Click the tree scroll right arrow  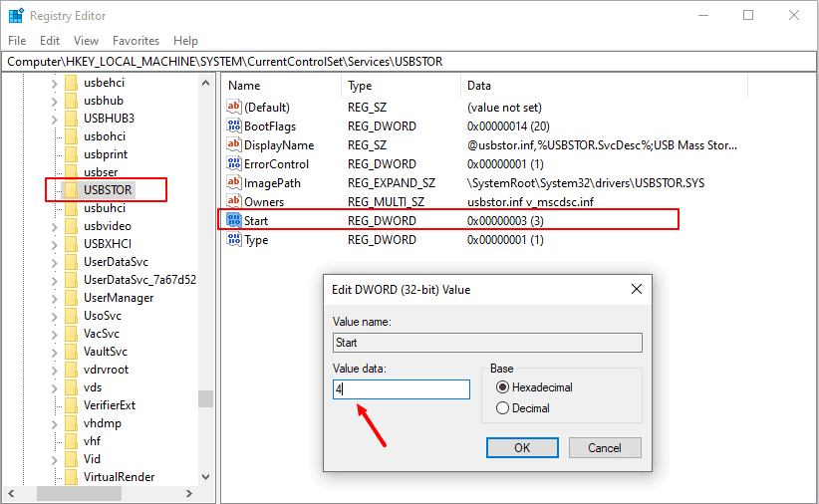(x=189, y=493)
